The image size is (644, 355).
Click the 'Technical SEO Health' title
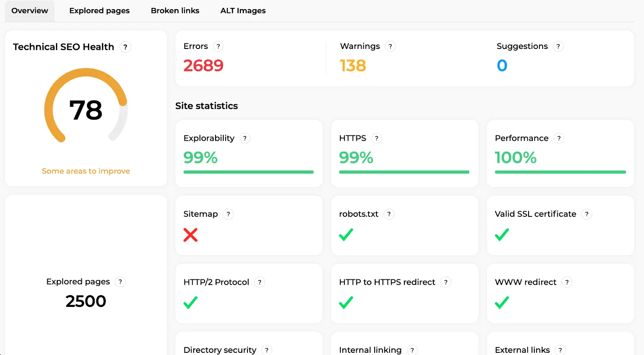click(63, 47)
